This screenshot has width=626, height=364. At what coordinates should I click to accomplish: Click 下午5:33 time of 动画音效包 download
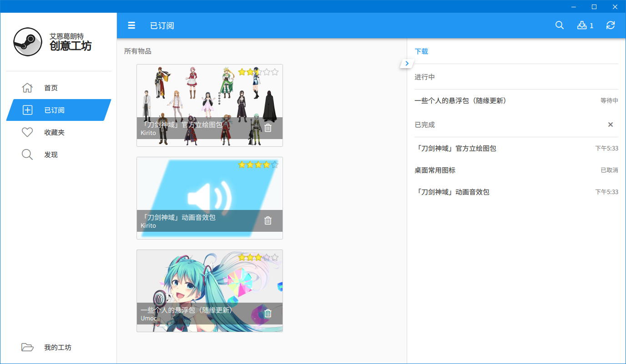[607, 192]
